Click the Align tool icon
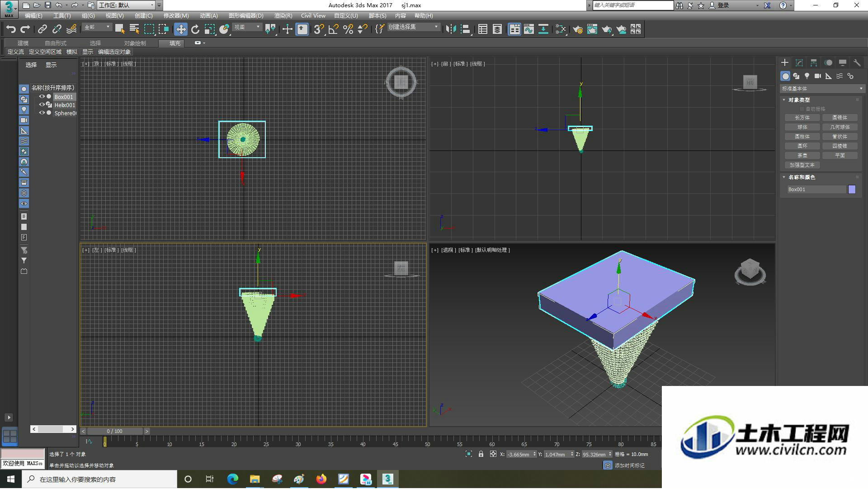868x489 pixels. pyautogui.click(x=466, y=29)
